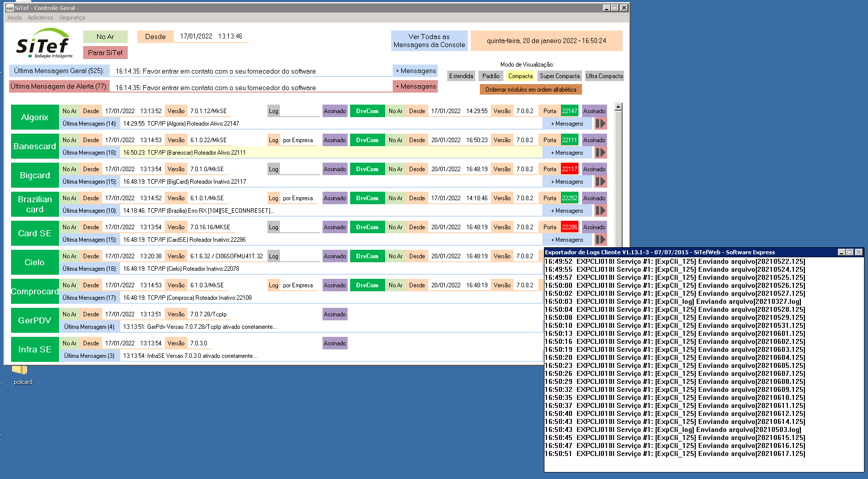
Task: Click the Última Mensagem de Alerta (77) label
Action: tap(59, 86)
